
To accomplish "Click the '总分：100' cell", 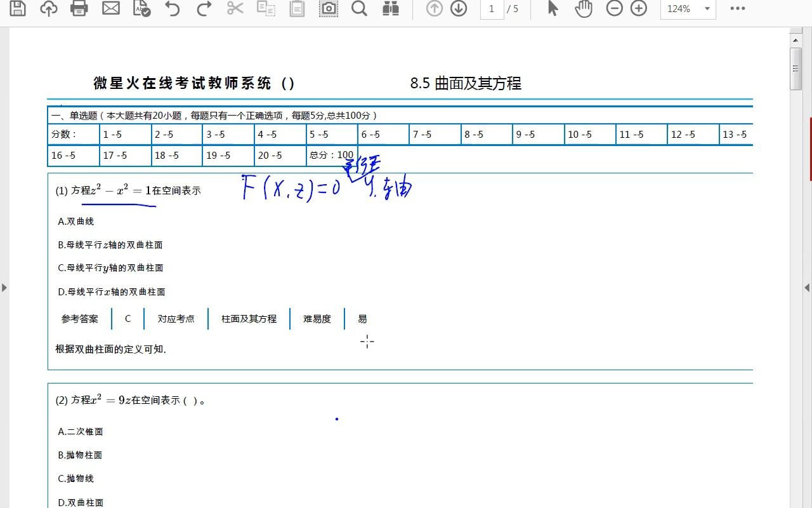I will [x=331, y=156].
